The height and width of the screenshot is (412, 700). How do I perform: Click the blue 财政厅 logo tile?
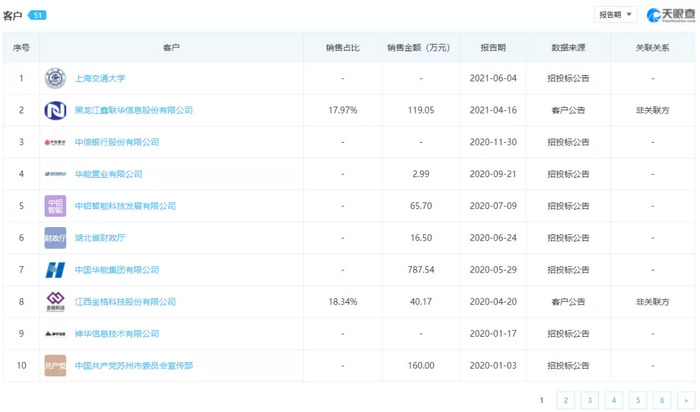55,238
